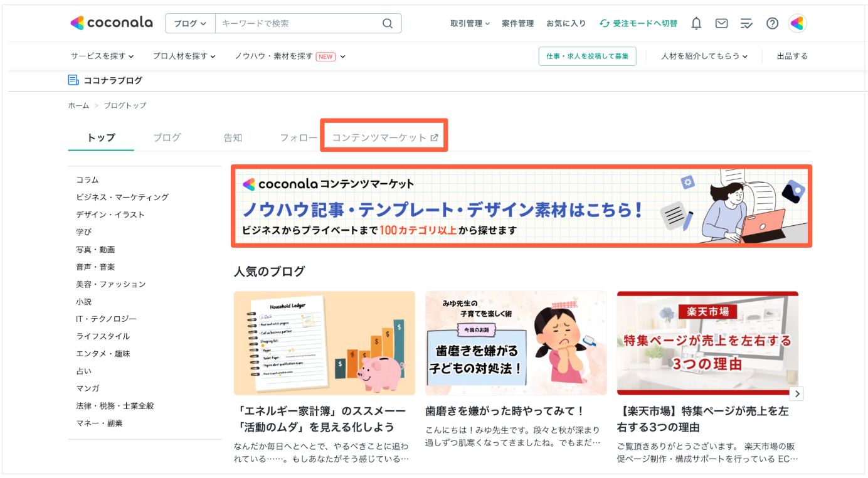Open the to-do checklist icon
868x478 pixels.
click(x=746, y=24)
